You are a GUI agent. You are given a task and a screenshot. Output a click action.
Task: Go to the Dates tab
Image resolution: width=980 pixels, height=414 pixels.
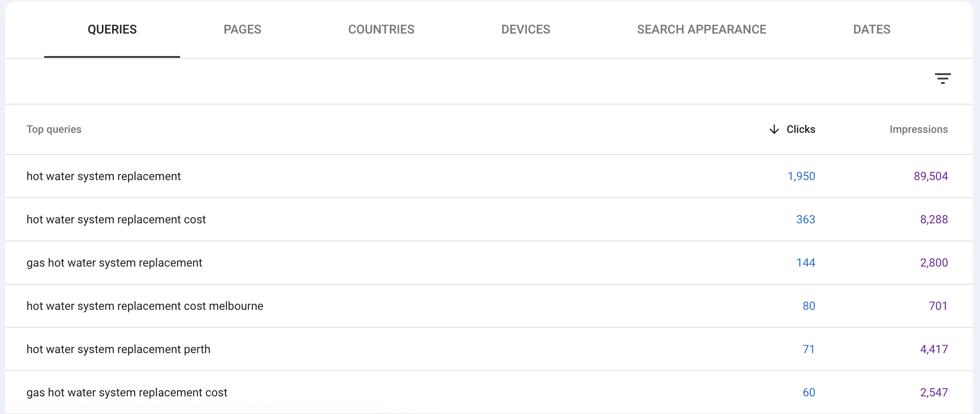point(872,30)
